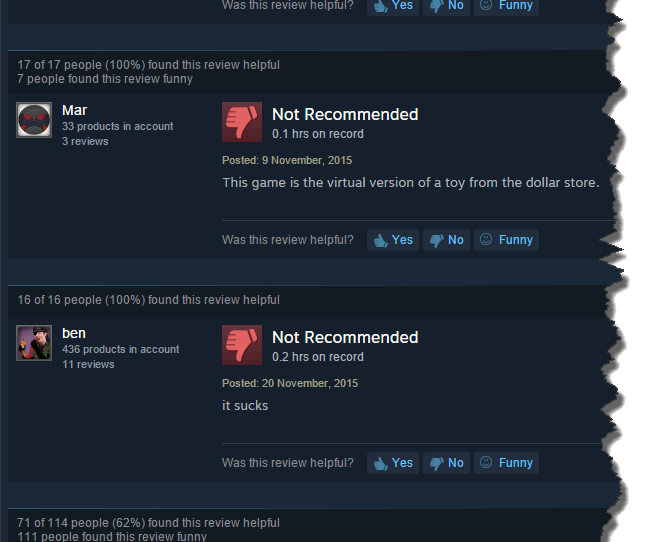Screen dimensions: 646x542
Task: Open ben's profile via username link
Action: (x=74, y=333)
